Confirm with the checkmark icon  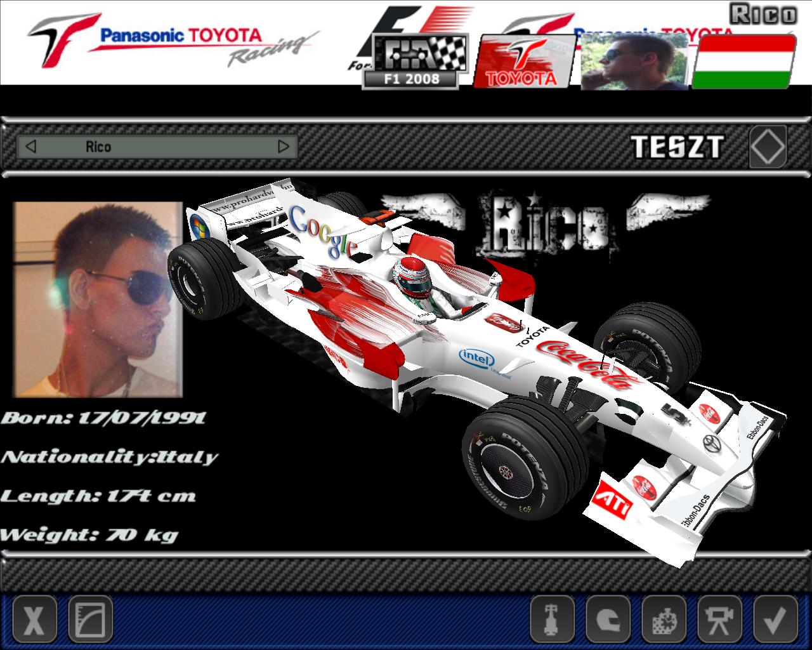(x=775, y=618)
